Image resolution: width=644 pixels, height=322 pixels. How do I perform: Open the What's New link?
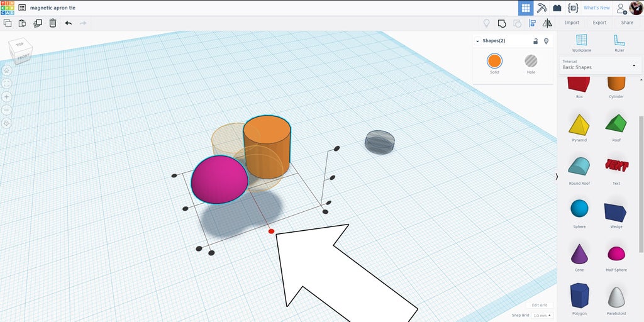(597, 8)
